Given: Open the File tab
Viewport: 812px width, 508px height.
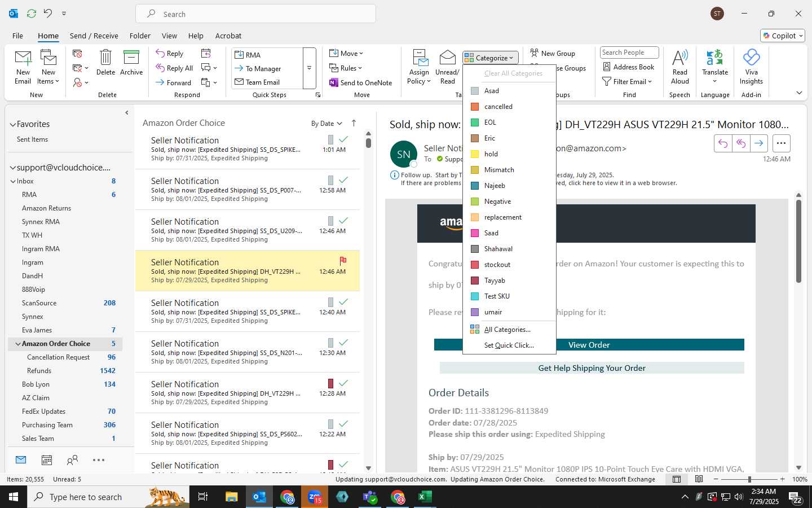Looking at the screenshot, I should pos(17,36).
